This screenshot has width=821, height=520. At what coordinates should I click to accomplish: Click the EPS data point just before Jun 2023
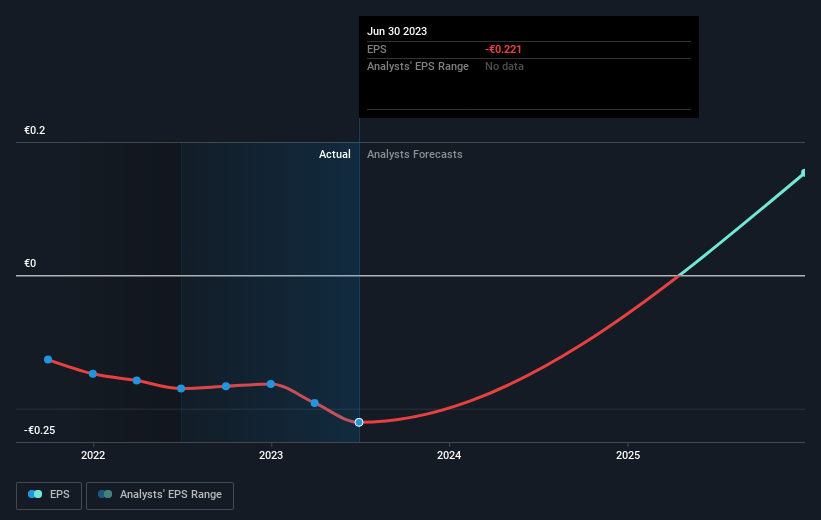[315, 403]
